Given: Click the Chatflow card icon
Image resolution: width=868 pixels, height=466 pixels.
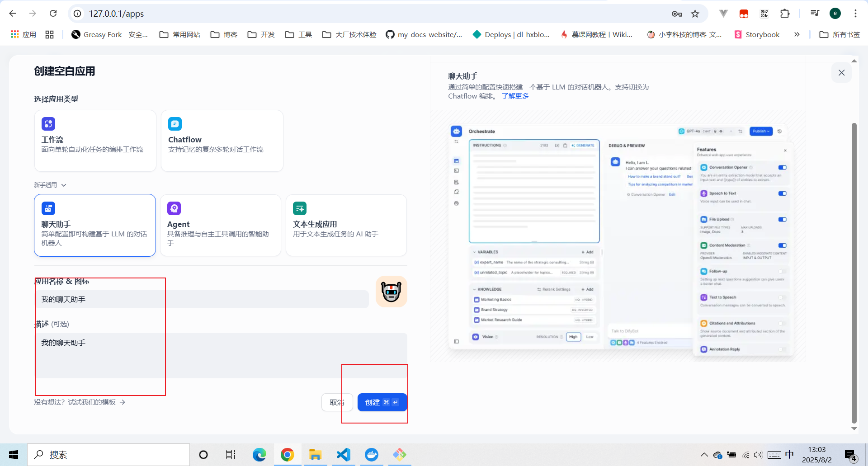Looking at the screenshot, I should tap(175, 124).
